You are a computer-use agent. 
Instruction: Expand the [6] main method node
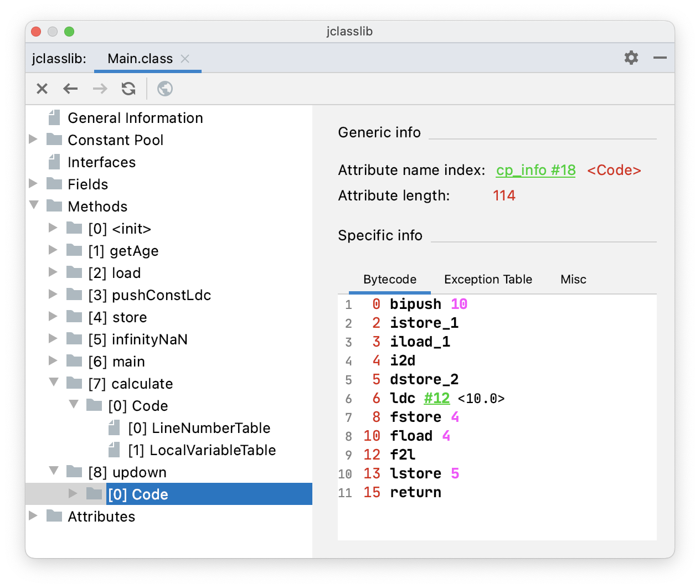point(53,361)
